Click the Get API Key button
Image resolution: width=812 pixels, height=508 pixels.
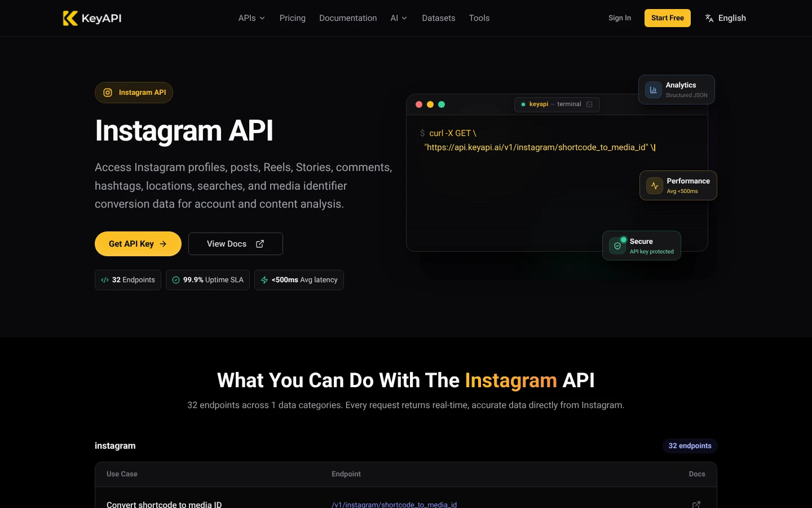[x=138, y=244]
